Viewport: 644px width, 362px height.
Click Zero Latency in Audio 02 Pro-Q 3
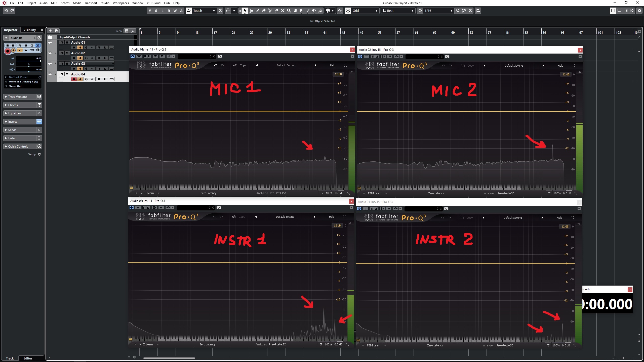point(436,193)
